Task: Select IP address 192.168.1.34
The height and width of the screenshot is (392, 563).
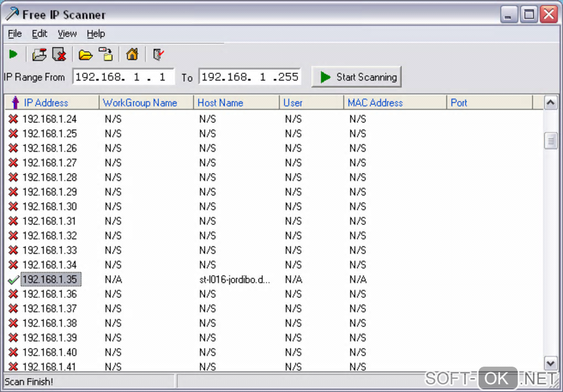Action: (50, 265)
